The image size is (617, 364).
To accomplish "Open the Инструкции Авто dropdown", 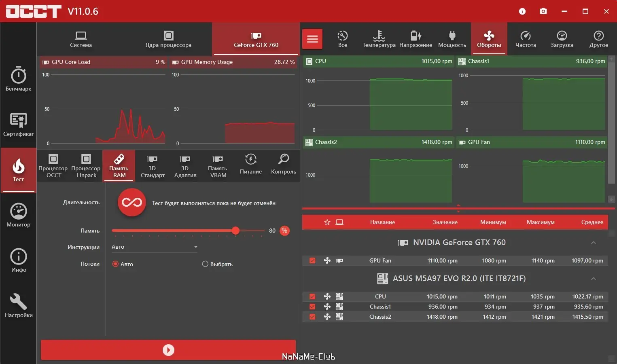I will [x=155, y=247].
